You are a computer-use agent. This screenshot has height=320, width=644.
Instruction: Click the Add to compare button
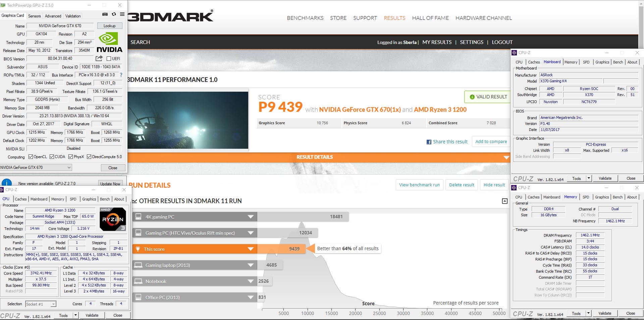tap(491, 142)
